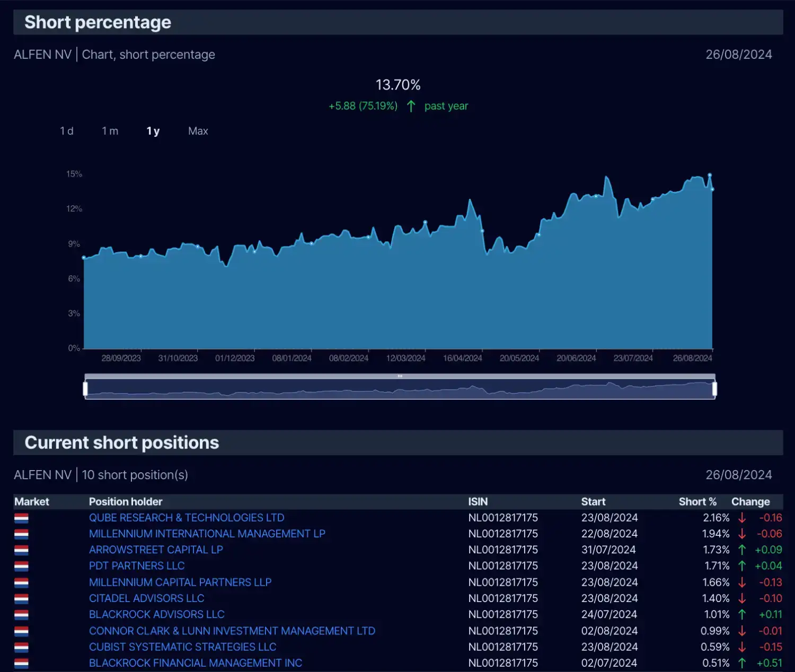Click the flag icon in CONNOR CLARK row

pos(21,631)
